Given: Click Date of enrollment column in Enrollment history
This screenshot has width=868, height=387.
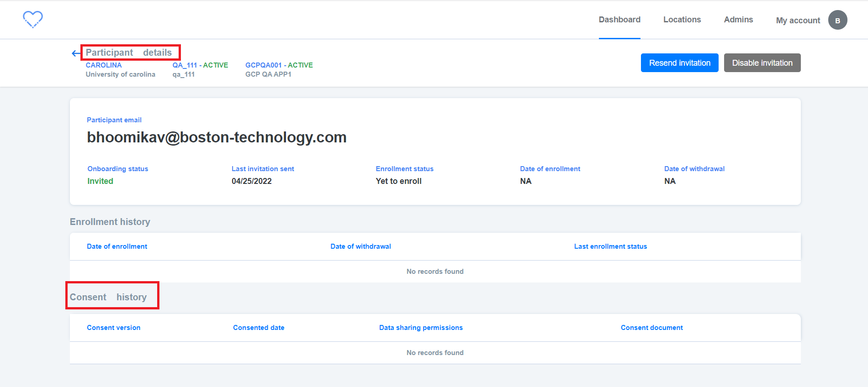Looking at the screenshot, I should [117, 246].
